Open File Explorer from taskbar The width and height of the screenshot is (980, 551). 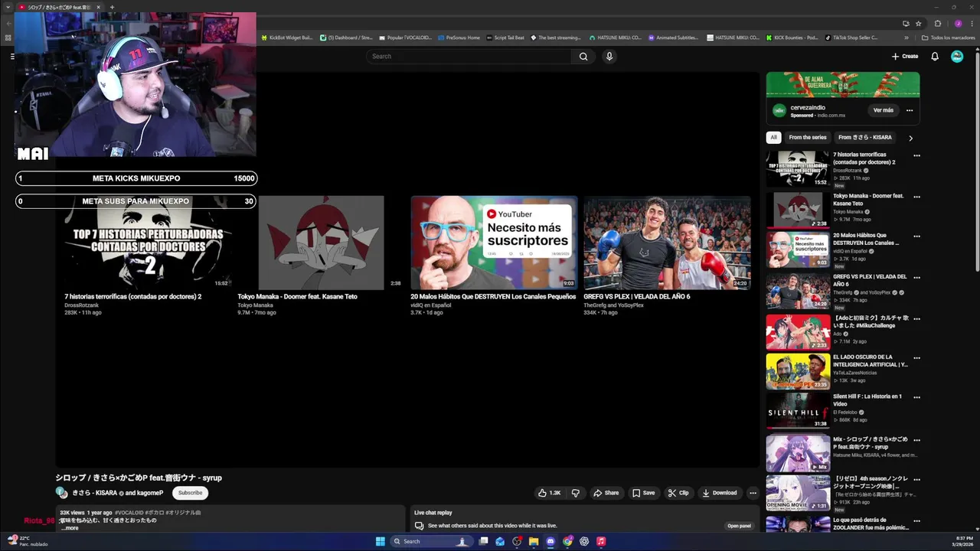click(x=534, y=541)
